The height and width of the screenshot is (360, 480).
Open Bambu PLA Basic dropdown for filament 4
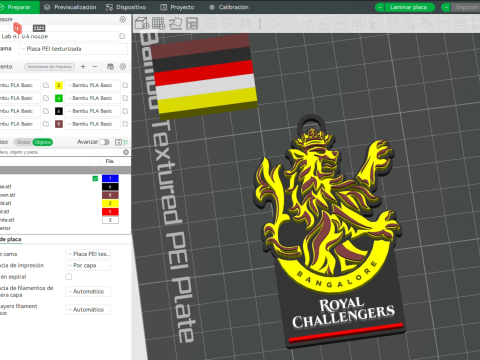click(92, 98)
